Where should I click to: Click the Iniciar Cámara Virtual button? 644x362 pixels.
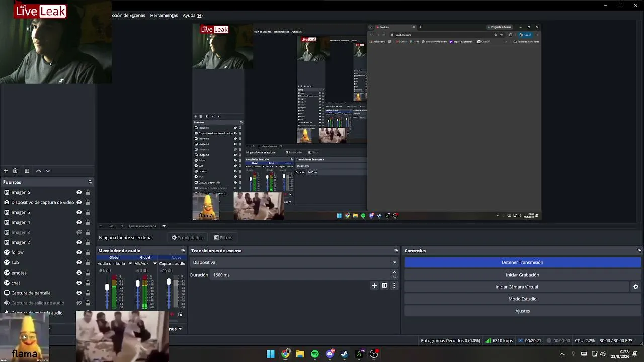(x=517, y=287)
